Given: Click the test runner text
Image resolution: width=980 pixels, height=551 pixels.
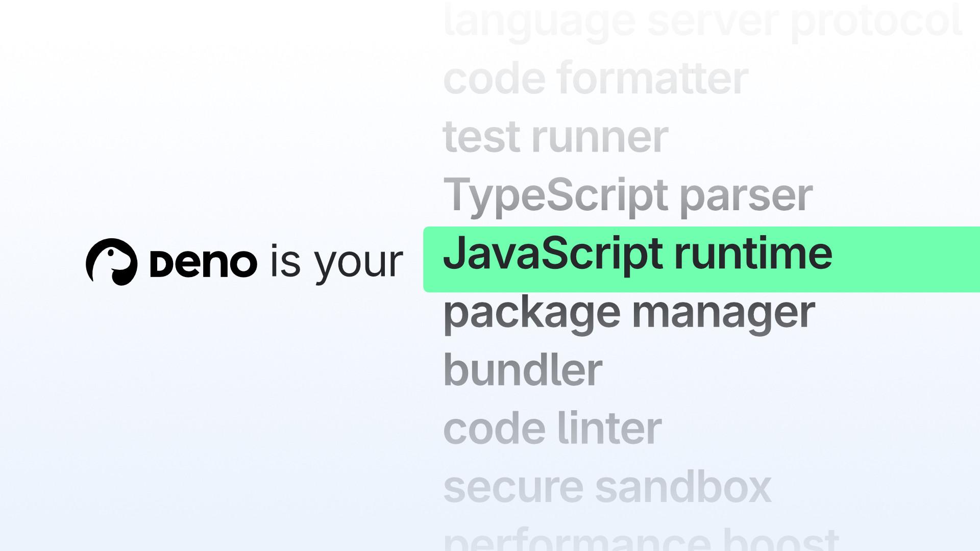Looking at the screenshot, I should (555, 137).
